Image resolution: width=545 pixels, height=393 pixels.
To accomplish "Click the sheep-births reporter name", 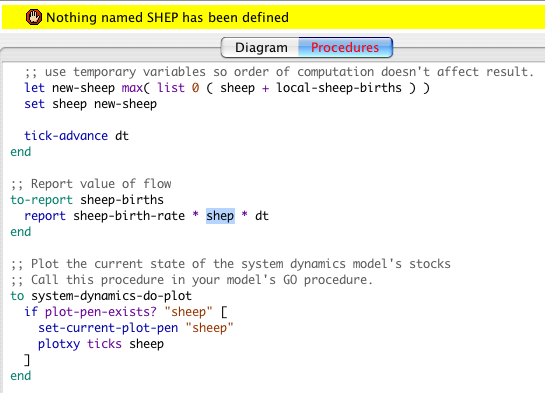I will coord(122,200).
